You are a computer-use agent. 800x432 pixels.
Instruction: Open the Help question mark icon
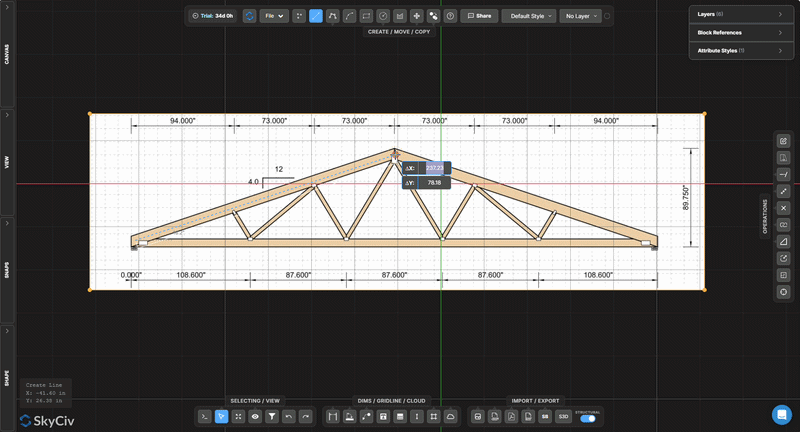point(450,16)
